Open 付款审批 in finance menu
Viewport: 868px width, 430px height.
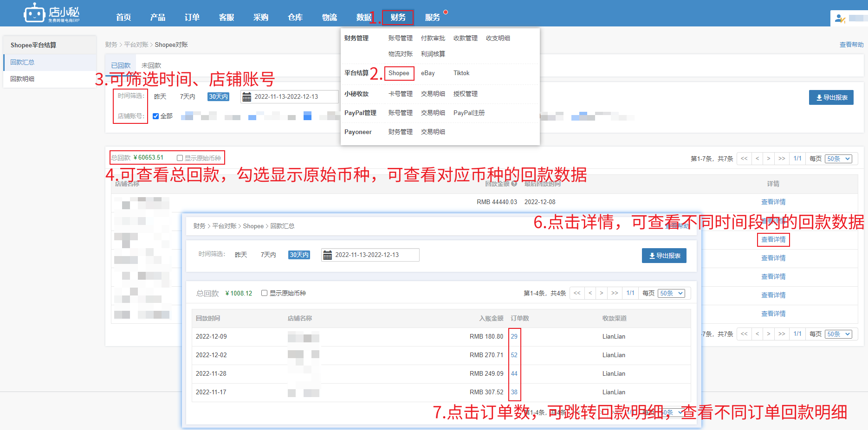click(433, 38)
